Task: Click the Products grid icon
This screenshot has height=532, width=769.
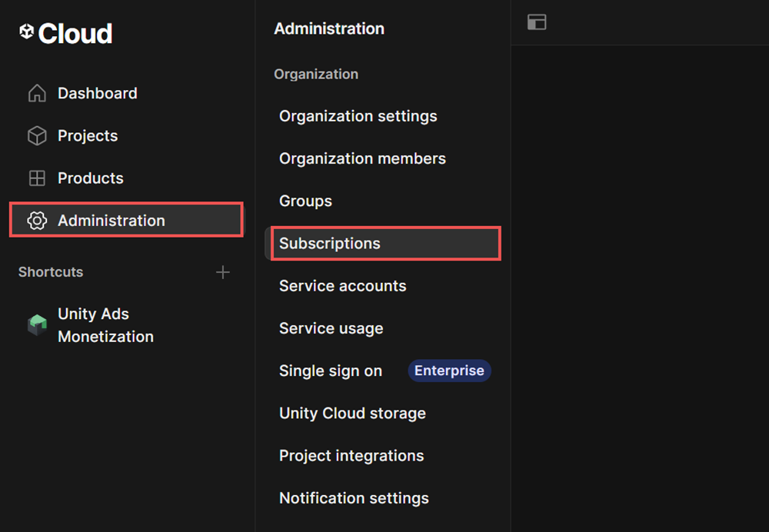Action: point(37,178)
